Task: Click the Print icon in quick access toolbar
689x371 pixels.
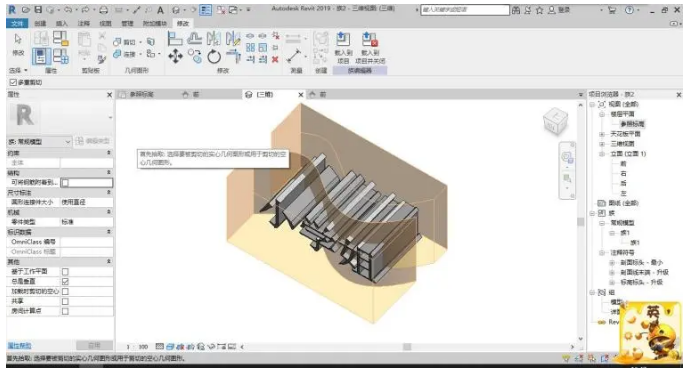Action: [x=103, y=10]
